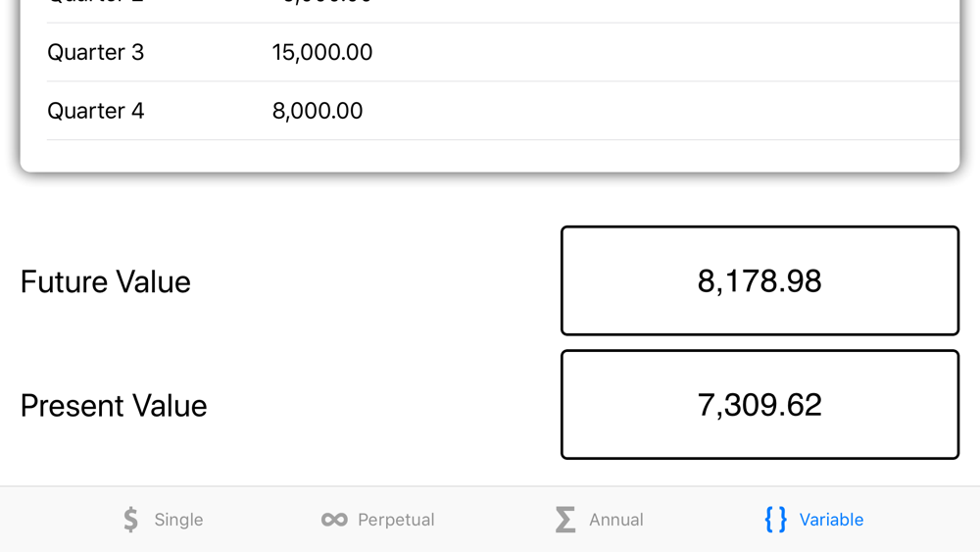Click the empty row beneath Quarter 4

(x=490, y=155)
